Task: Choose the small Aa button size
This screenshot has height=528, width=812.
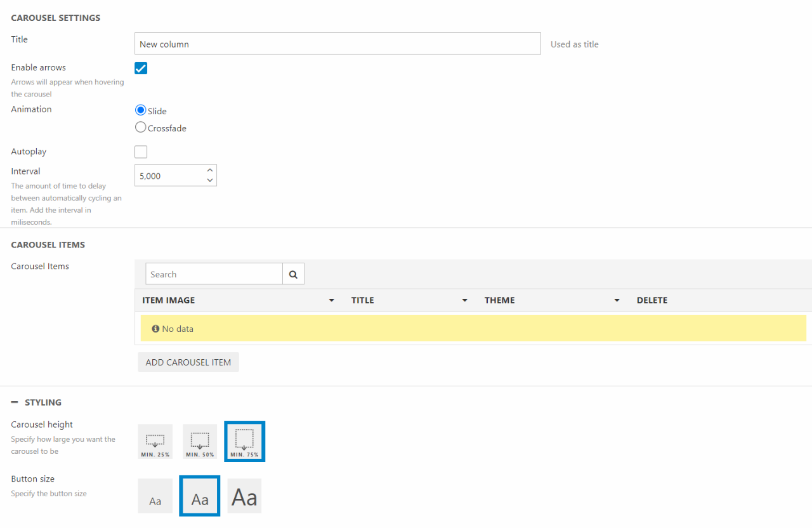Action: [155, 496]
